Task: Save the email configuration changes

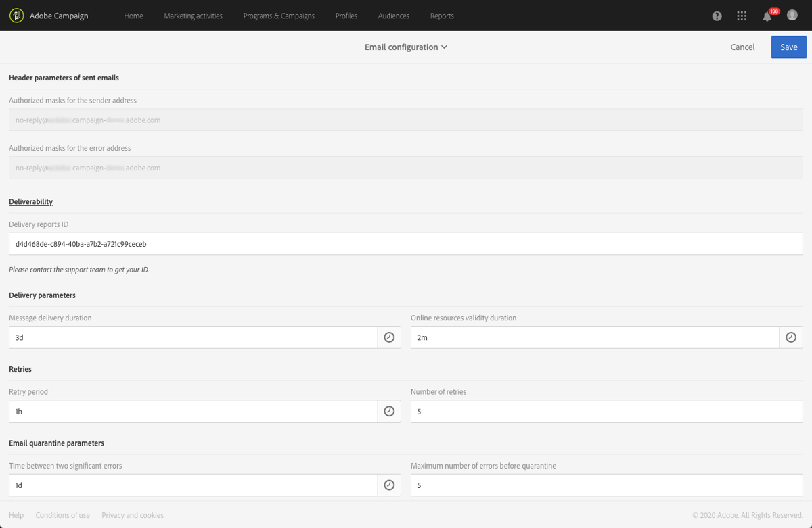Action: [x=788, y=47]
